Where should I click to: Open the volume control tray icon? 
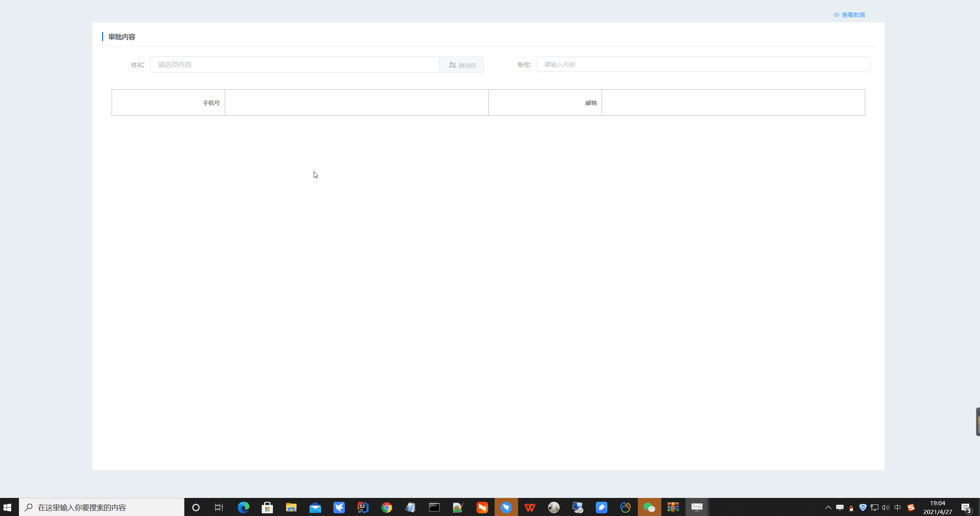pos(885,507)
